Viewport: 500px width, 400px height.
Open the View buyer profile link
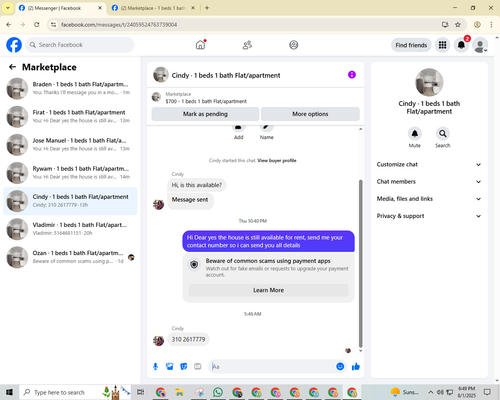[277, 161]
